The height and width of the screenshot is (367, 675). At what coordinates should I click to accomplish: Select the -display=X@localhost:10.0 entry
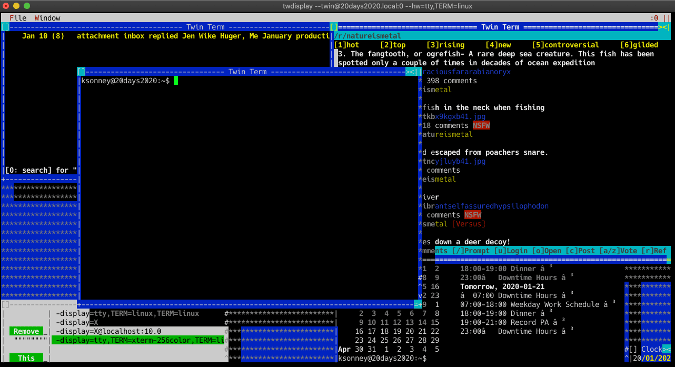click(108, 331)
